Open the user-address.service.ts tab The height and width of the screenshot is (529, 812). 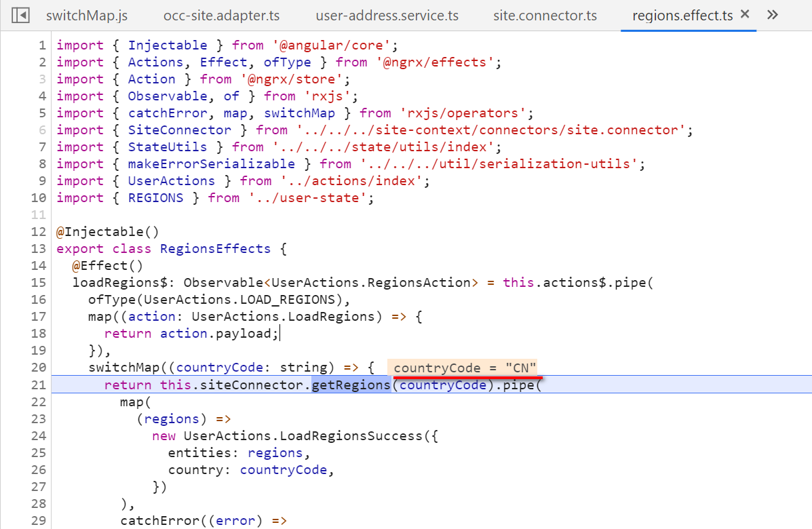point(387,16)
